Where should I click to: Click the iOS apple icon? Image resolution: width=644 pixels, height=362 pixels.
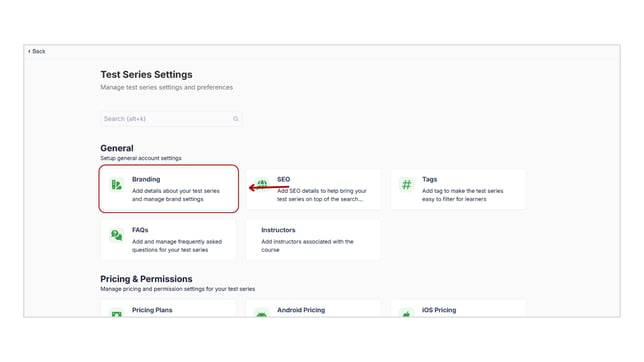pos(407,314)
